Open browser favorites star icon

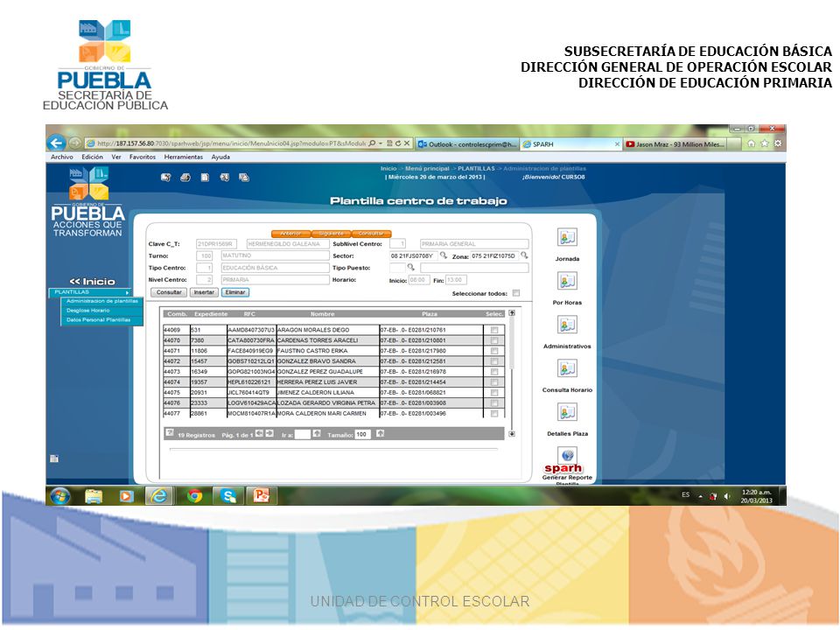coord(765,143)
